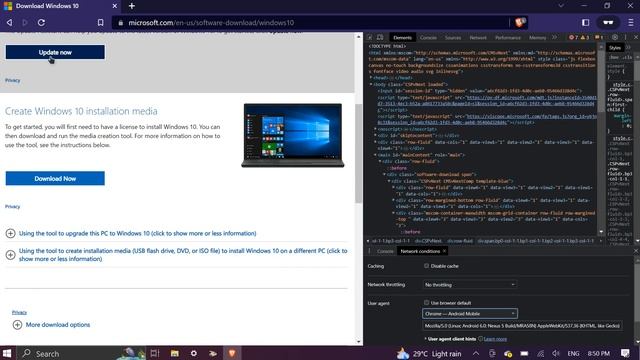Open Privacy link below Download Now

click(x=13, y=207)
